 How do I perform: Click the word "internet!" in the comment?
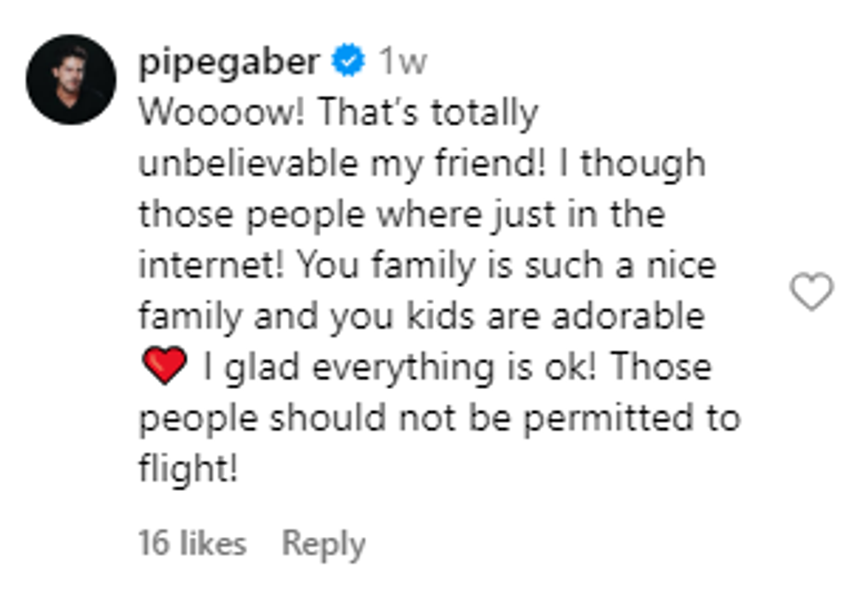(209, 266)
